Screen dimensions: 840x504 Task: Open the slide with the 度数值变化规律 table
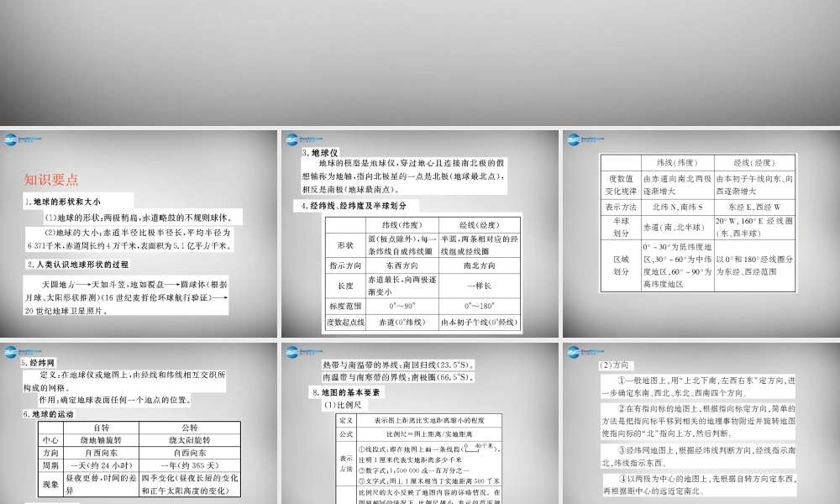point(701,234)
